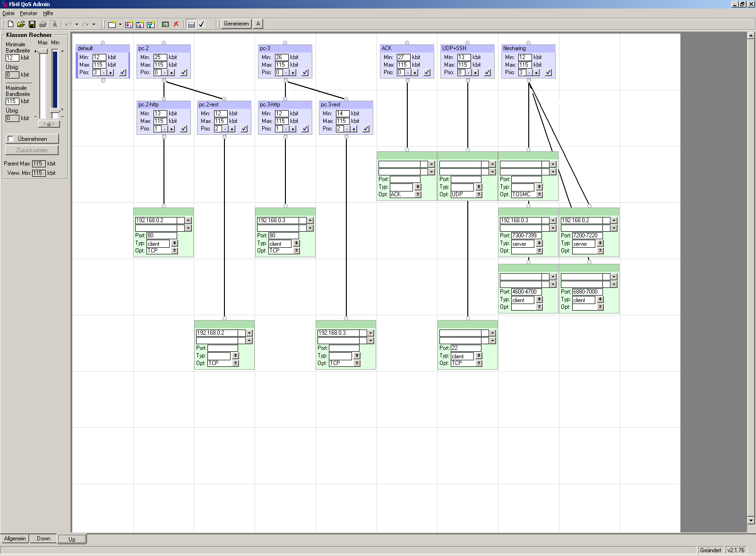Click the New document toolbar icon
This screenshot has height=556, width=756.
pyautogui.click(x=10, y=24)
